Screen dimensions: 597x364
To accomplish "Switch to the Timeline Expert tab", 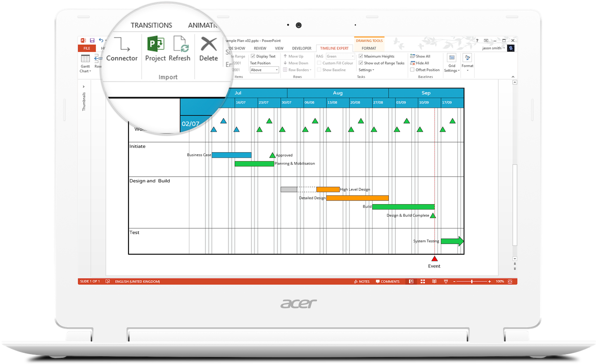I will coord(334,48).
